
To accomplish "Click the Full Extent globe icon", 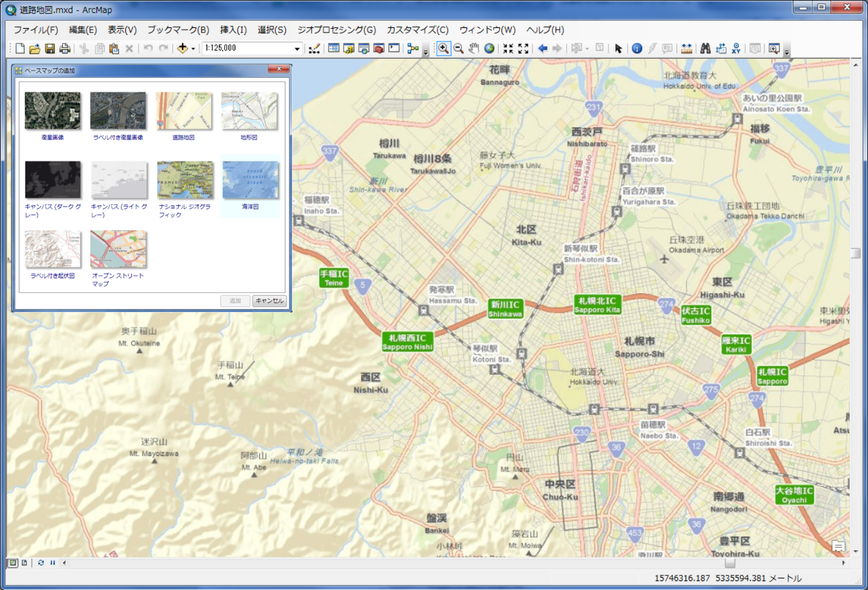I will [490, 48].
